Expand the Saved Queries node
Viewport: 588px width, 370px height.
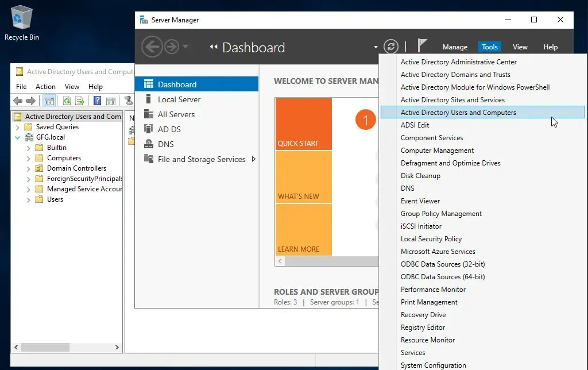18,127
